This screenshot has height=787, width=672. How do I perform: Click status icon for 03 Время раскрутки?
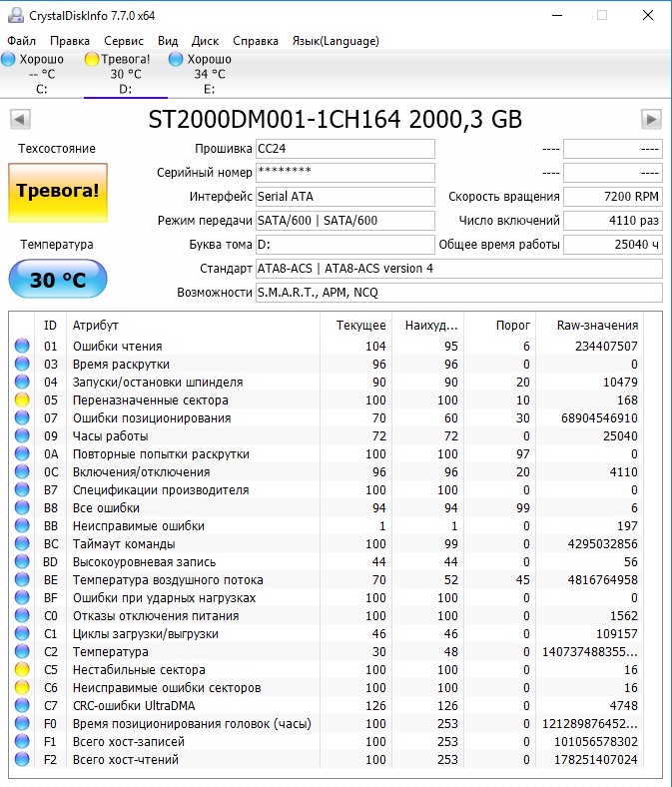pyautogui.click(x=22, y=364)
